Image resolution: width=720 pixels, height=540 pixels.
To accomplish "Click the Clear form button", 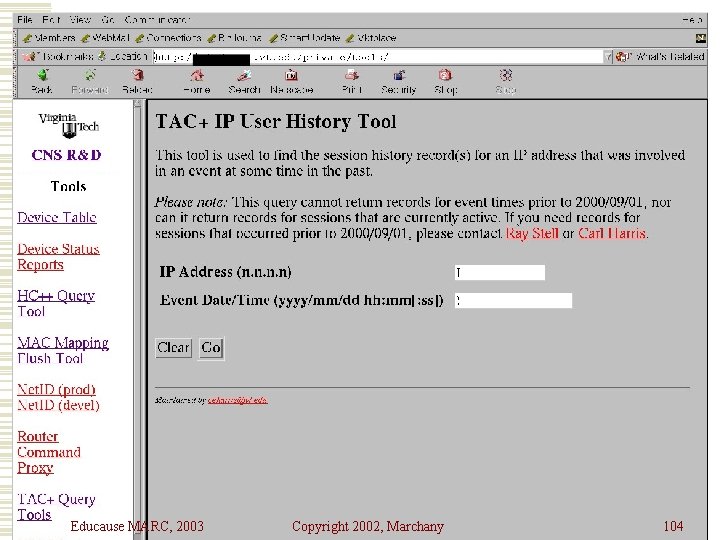I will [173, 348].
